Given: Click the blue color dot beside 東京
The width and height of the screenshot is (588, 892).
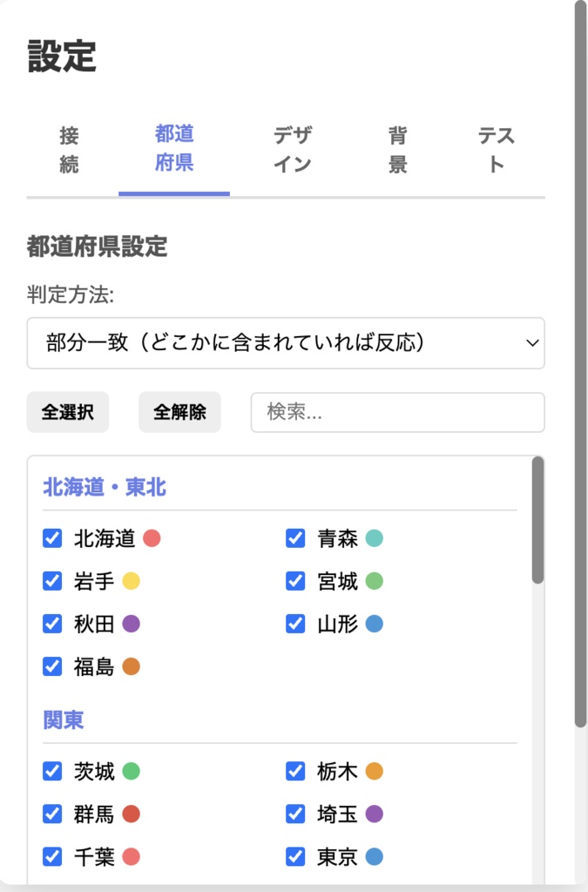Looking at the screenshot, I should (375, 856).
